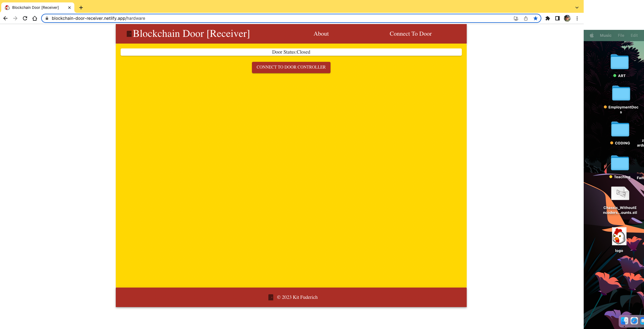Open a new tab with plus button
This screenshot has width=644, height=329.
pos(81,8)
